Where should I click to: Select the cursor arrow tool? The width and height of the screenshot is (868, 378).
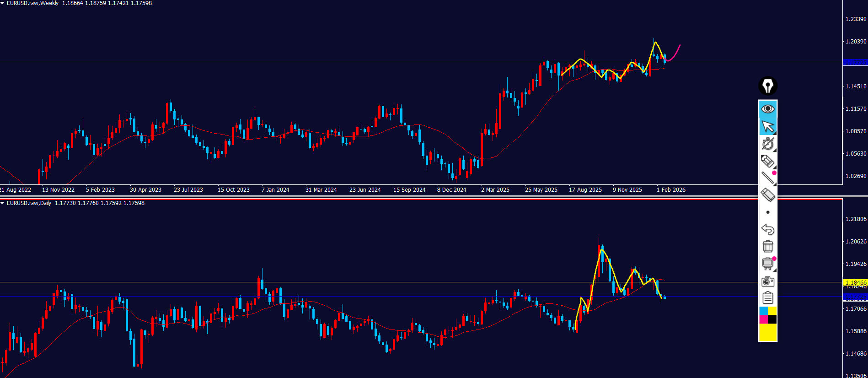(x=768, y=126)
